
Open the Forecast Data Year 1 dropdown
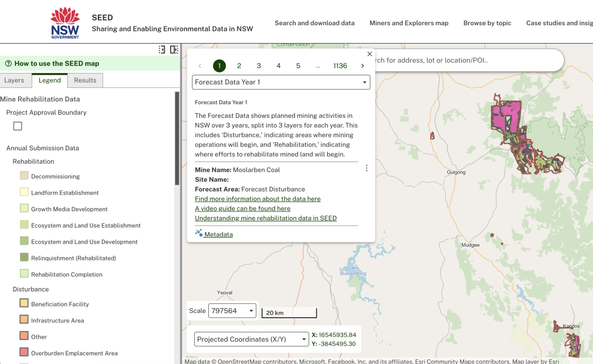[281, 82]
